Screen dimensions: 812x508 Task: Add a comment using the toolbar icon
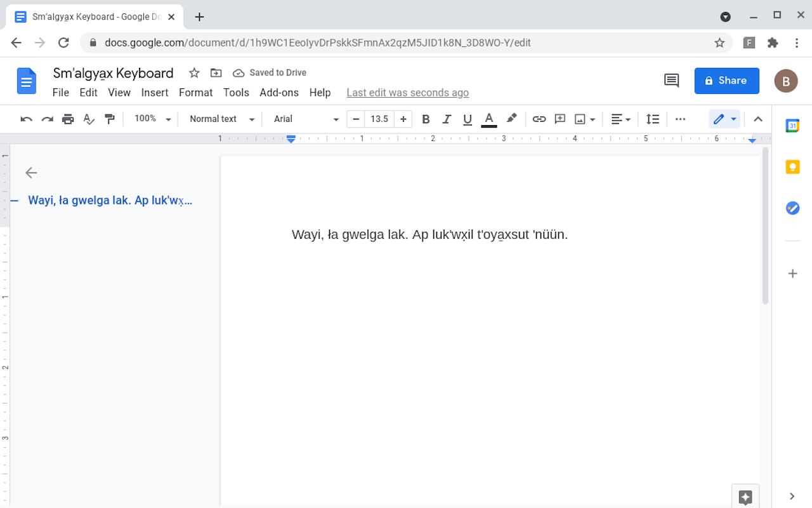(x=560, y=119)
